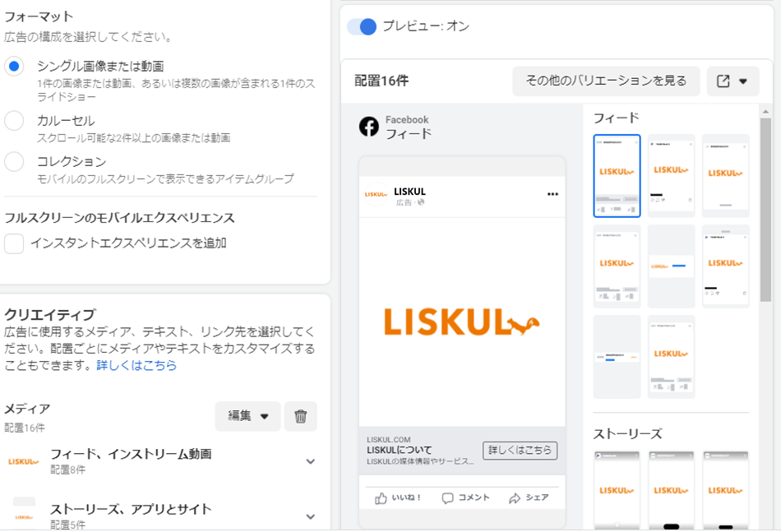Open the ellipsis options menu on the ad
781x532 pixels.
tap(552, 193)
